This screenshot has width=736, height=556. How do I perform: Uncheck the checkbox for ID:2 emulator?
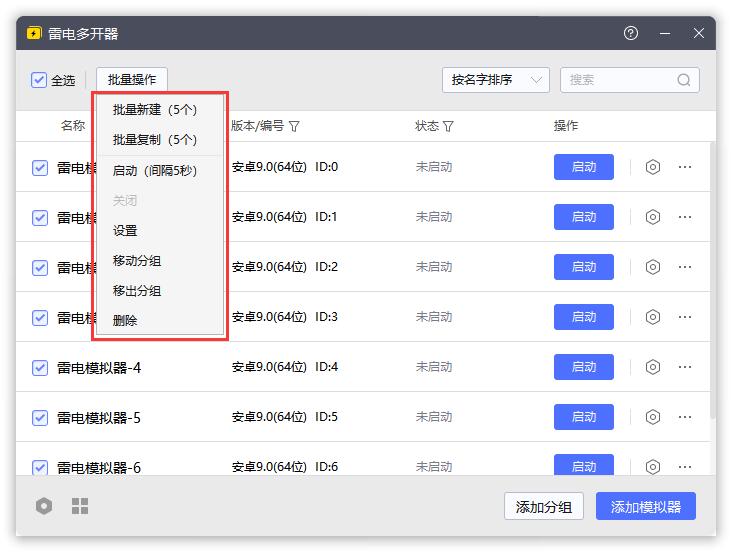pos(40,269)
